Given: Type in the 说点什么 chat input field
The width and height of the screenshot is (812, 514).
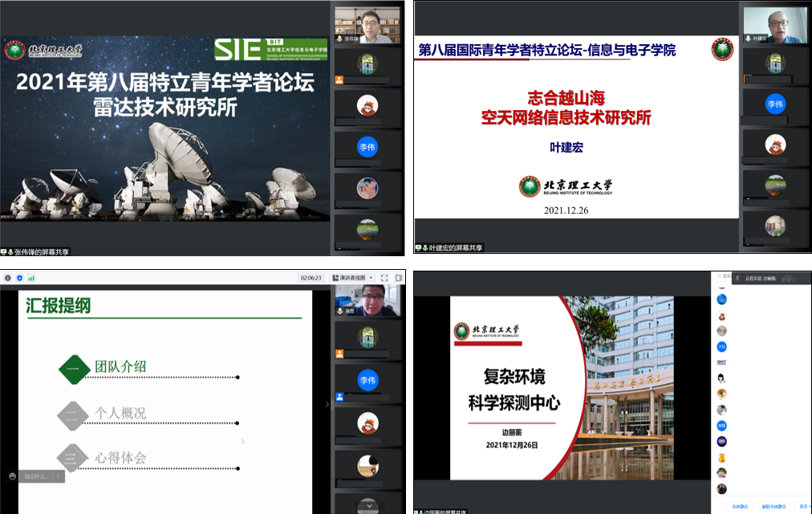Looking at the screenshot, I should click(37, 476).
